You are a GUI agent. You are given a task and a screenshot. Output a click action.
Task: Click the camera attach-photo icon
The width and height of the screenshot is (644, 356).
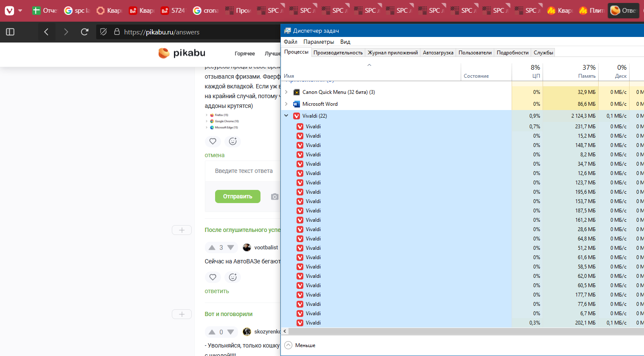pos(274,197)
